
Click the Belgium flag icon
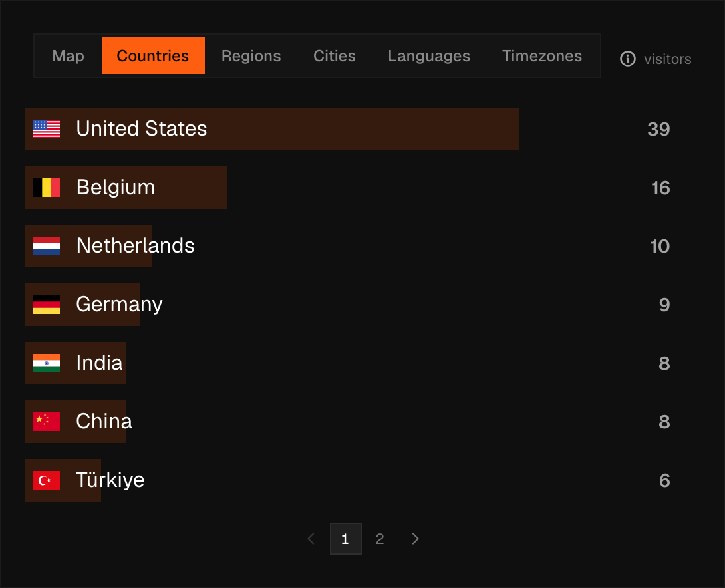pos(47,188)
